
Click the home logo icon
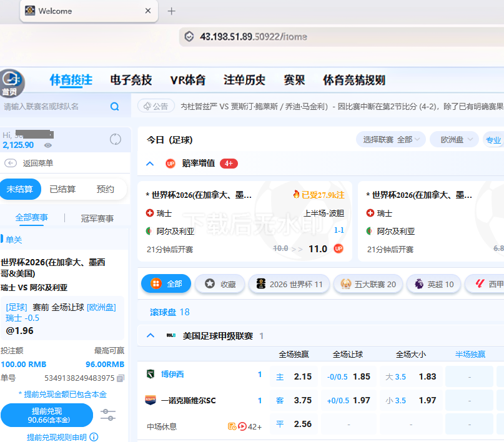pyautogui.click(x=12, y=83)
